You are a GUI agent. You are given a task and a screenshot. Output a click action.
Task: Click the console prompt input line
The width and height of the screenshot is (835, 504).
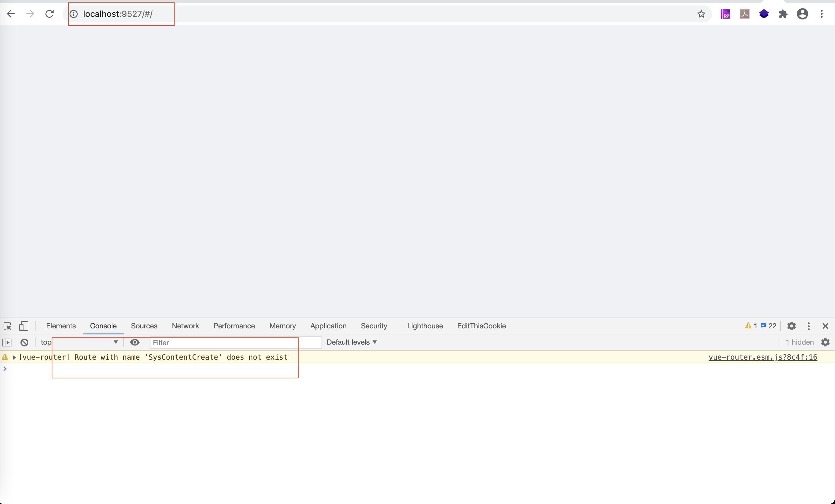point(417,369)
